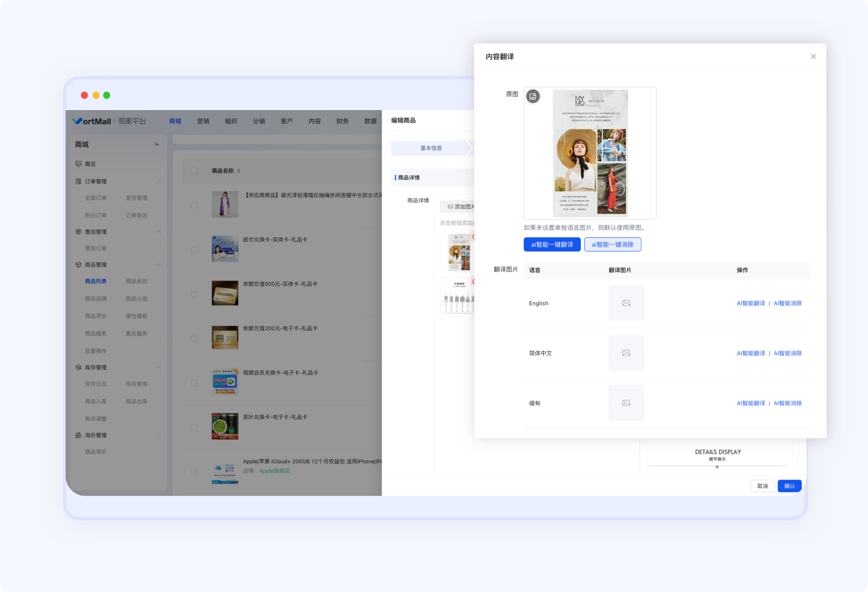
Task: Click the yellow macOS window minimize dot
Action: pyautogui.click(x=96, y=95)
